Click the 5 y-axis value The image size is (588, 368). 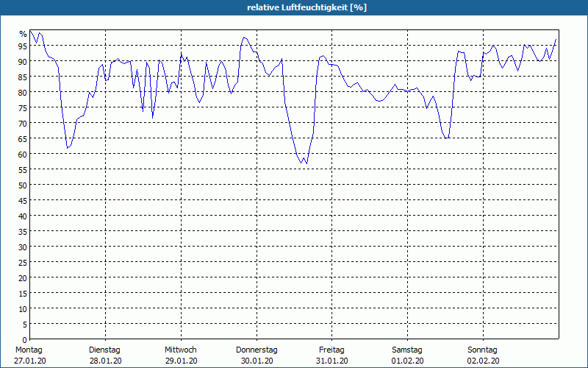[x=25, y=325]
